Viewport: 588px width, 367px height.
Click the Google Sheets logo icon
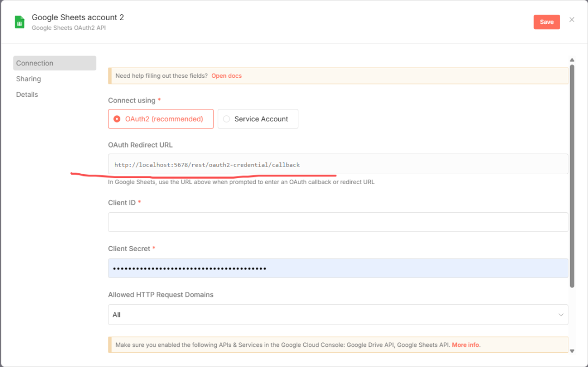(x=20, y=22)
